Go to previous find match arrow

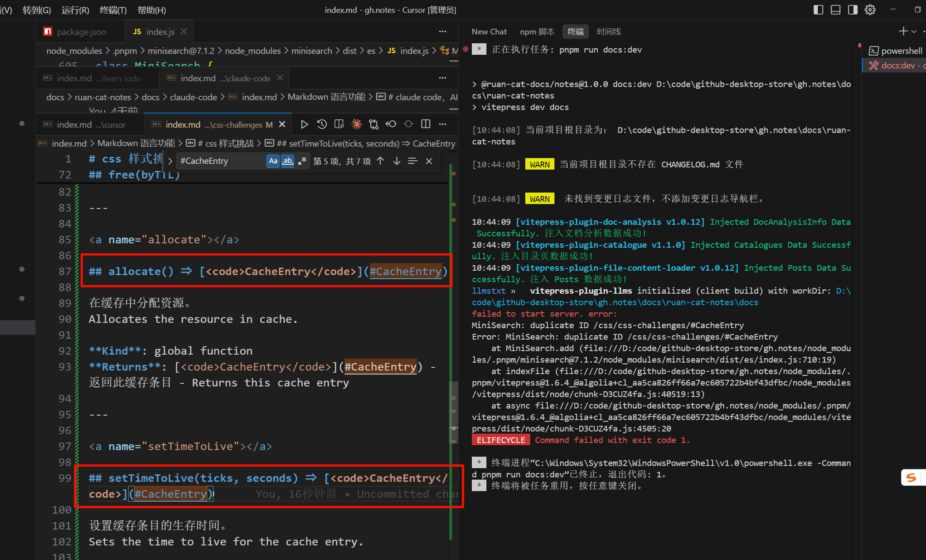coord(380,161)
